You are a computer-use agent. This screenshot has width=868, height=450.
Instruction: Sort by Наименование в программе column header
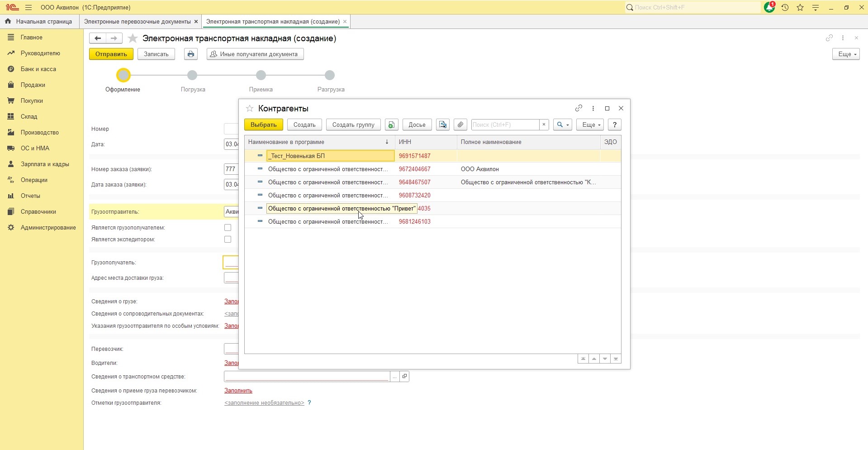[x=319, y=142]
